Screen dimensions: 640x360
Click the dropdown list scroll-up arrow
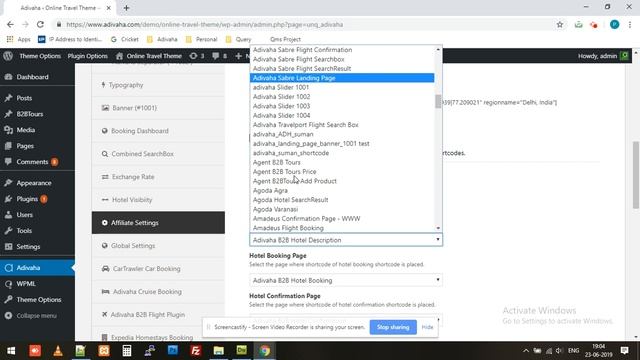[x=438, y=49]
